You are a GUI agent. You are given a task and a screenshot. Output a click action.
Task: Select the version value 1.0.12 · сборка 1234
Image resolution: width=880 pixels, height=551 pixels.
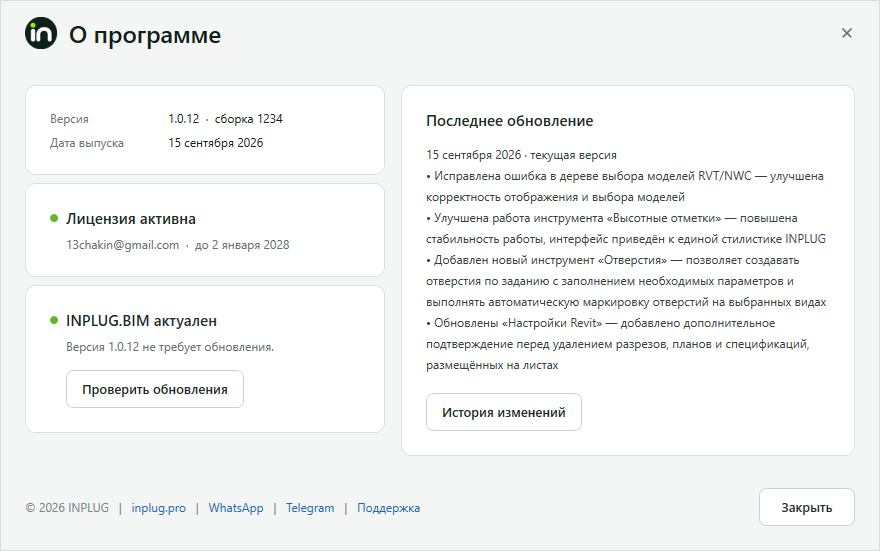point(225,119)
